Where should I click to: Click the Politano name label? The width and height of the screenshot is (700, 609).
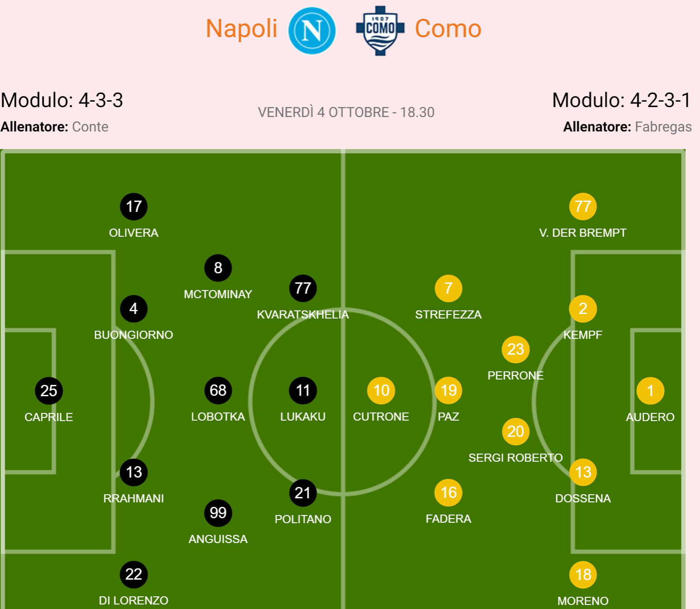(x=303, y=519)
